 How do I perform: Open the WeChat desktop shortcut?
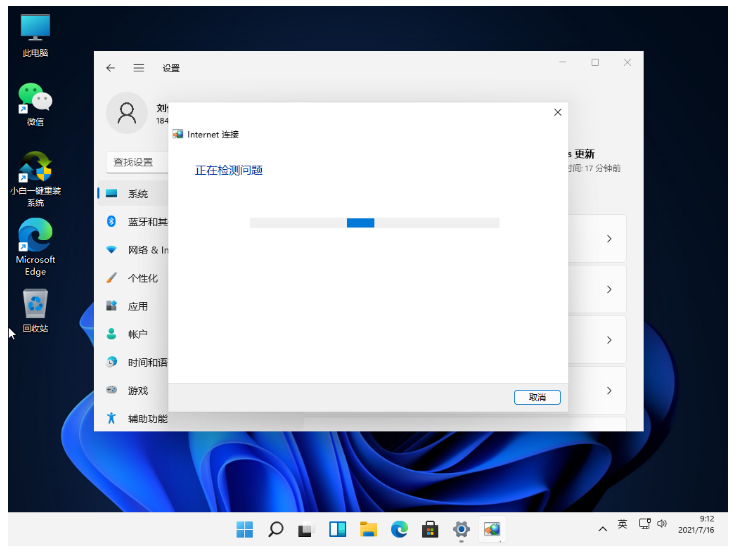[35, 98]
